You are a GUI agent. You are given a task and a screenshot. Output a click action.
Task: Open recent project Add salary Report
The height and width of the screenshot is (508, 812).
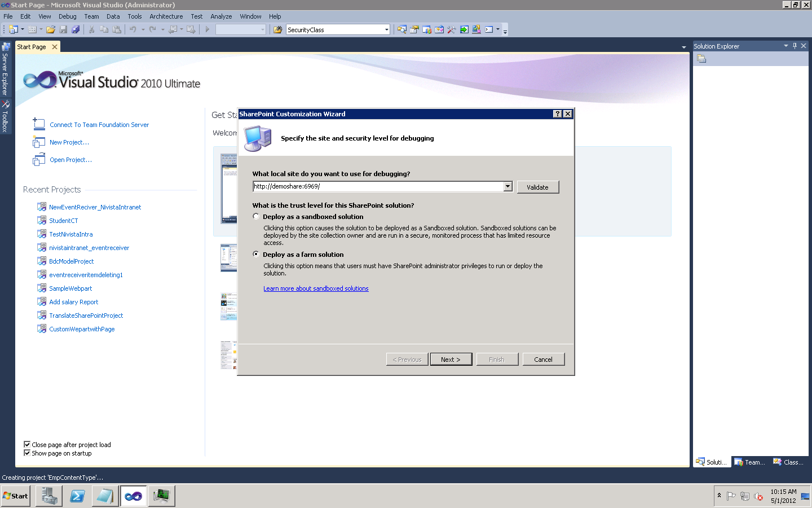74,302
